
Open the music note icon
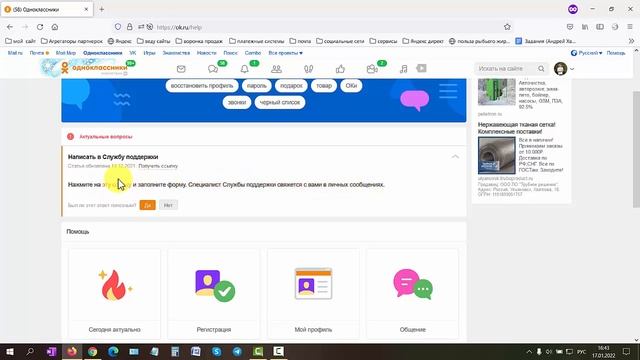point(404,69)
